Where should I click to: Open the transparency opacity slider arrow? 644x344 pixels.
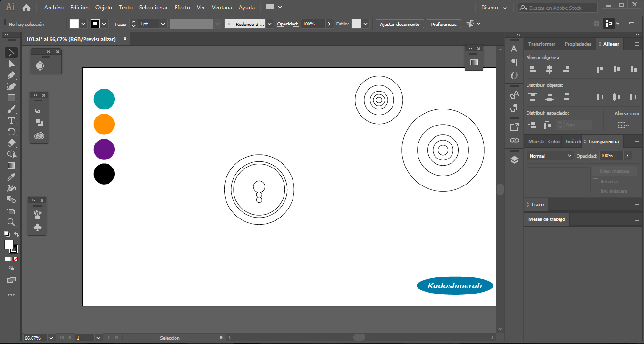point(627,156)
